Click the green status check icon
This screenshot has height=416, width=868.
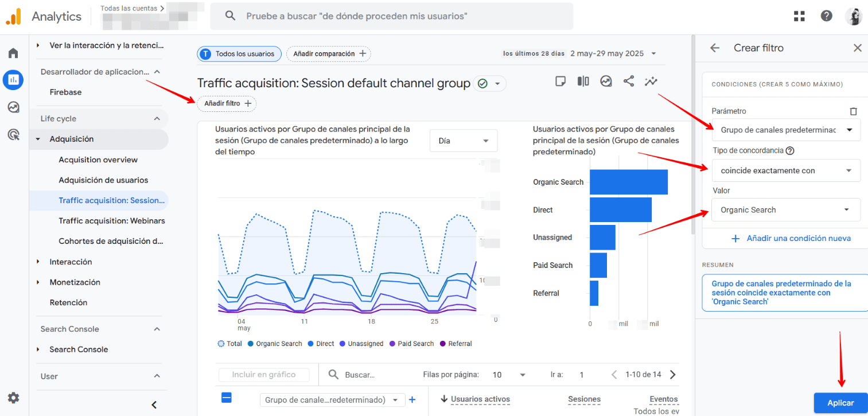pos(482,84)
